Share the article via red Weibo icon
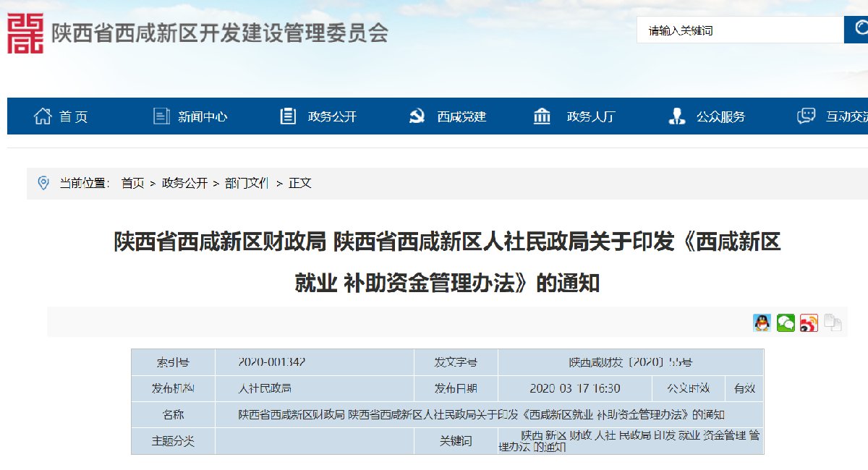The width and height of the screenshot is (868, 470). tap(809, 322)
